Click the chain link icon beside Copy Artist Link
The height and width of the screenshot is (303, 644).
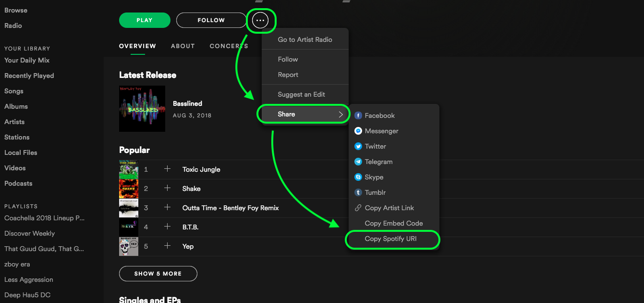[358, 208]
